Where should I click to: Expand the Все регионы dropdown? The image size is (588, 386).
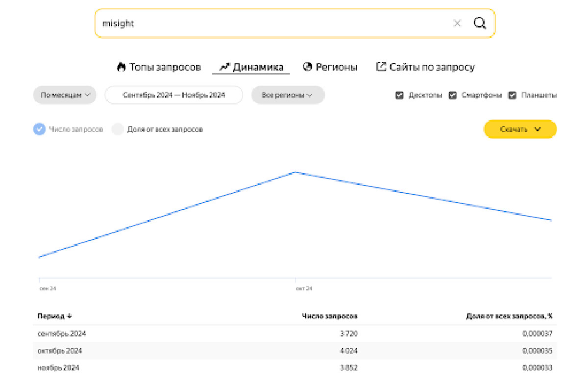point(288,95)
